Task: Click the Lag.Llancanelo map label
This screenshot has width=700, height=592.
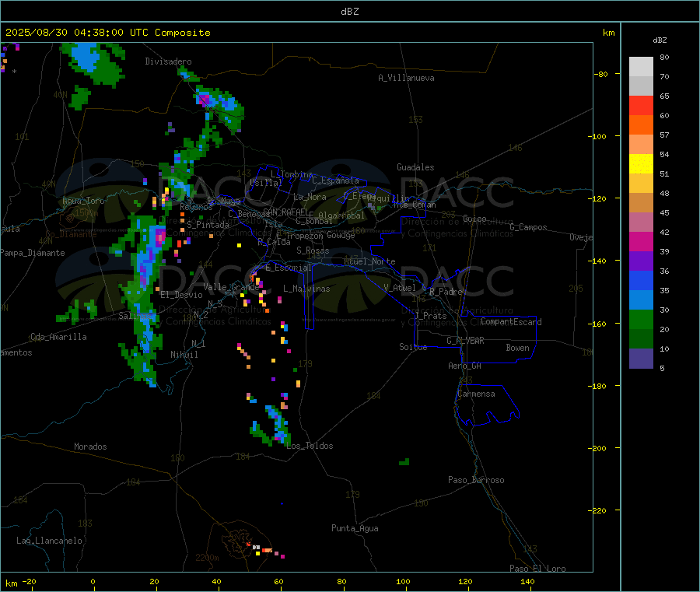Action: (49, 541)
